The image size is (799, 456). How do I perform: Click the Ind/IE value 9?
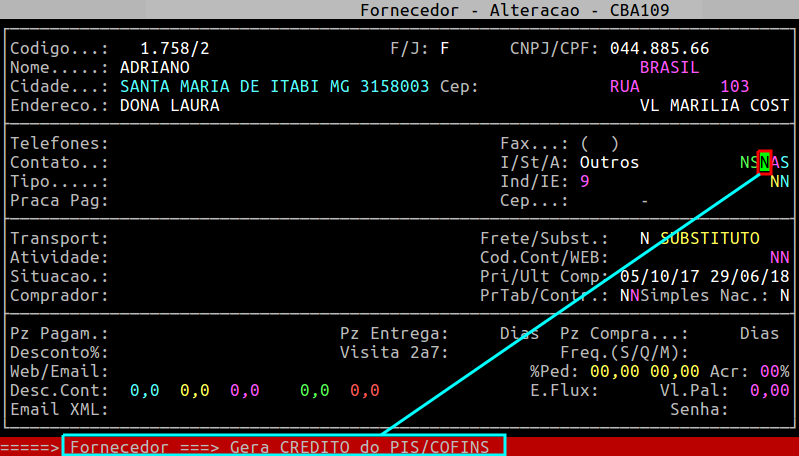click(x=584, y=181)
